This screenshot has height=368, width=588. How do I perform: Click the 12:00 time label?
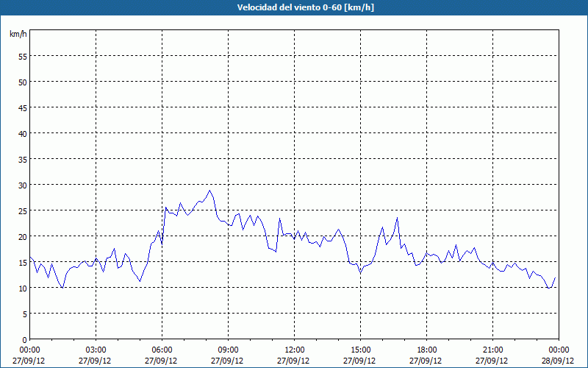tap(295, 350)
